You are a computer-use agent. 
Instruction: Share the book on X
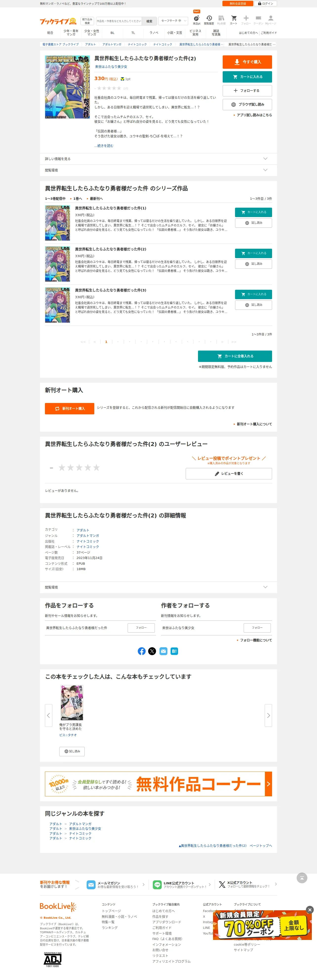[x=152, y=651]
